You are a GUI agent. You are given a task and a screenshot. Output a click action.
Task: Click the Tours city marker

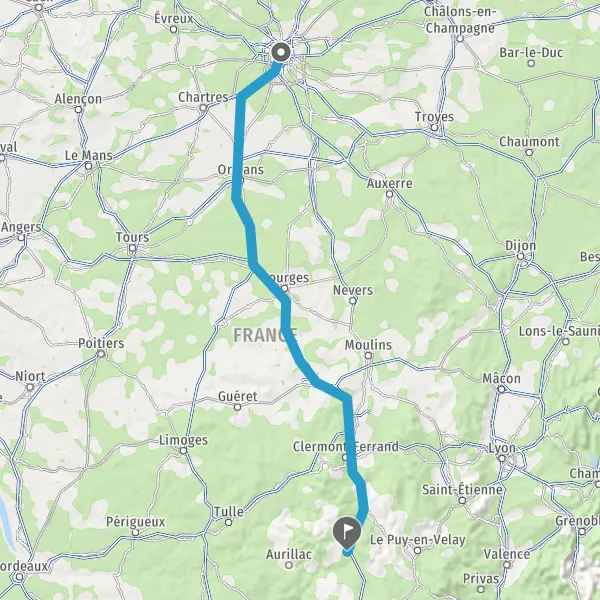click(x=132, y=248)
